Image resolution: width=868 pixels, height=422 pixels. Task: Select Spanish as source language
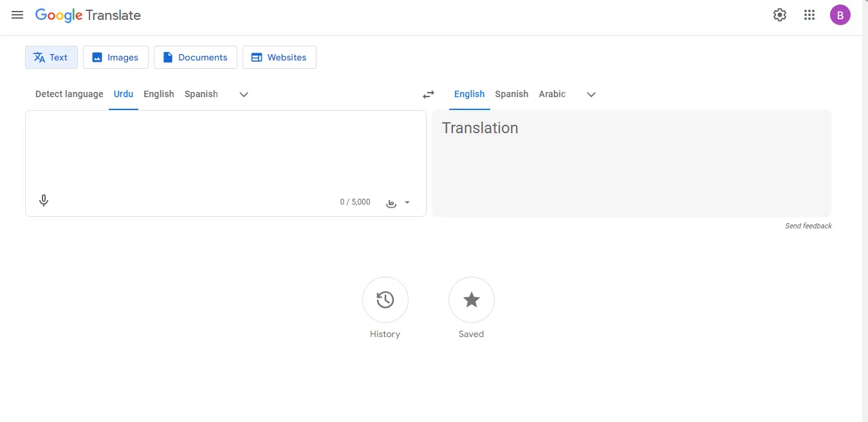click(x=201, y=94)
